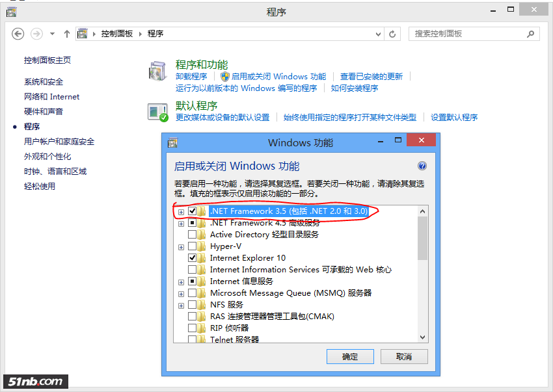Viewport: 553px width, 392px height.
Task: Check the RAS 连接管理器管理工具包(CMAK) checkbox
Action: 192,316
